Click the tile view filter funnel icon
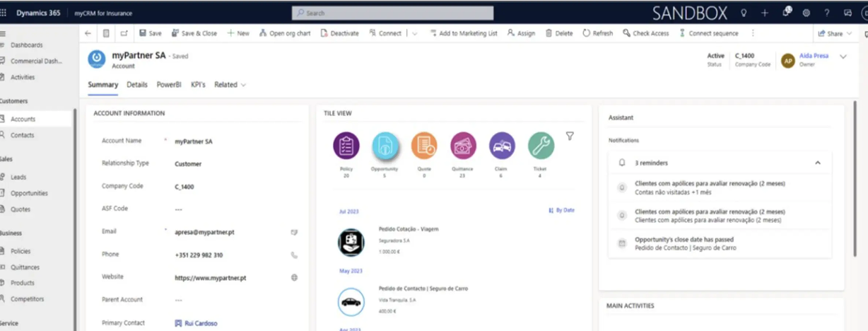This screenshot has width=868, height=331. 570,136
